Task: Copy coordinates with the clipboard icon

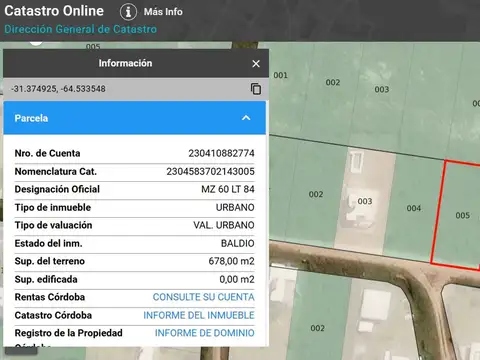Action: pyautogui.click(x=256, y=89)
